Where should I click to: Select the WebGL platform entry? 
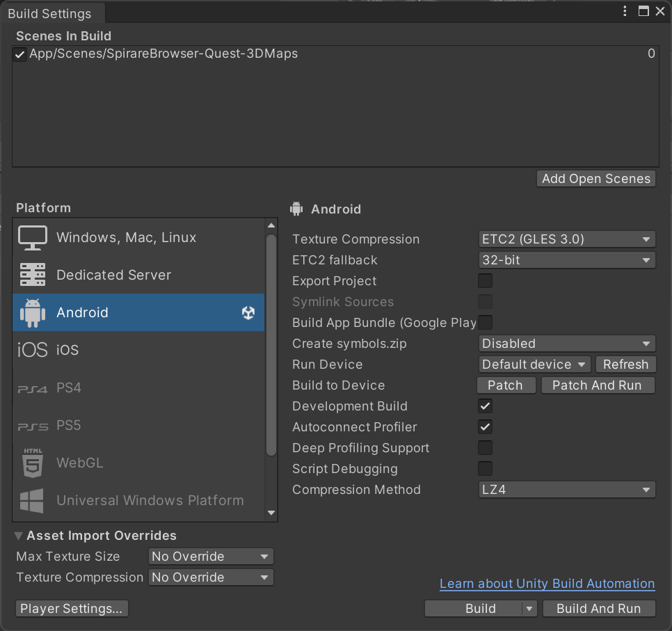pos(138,463)
